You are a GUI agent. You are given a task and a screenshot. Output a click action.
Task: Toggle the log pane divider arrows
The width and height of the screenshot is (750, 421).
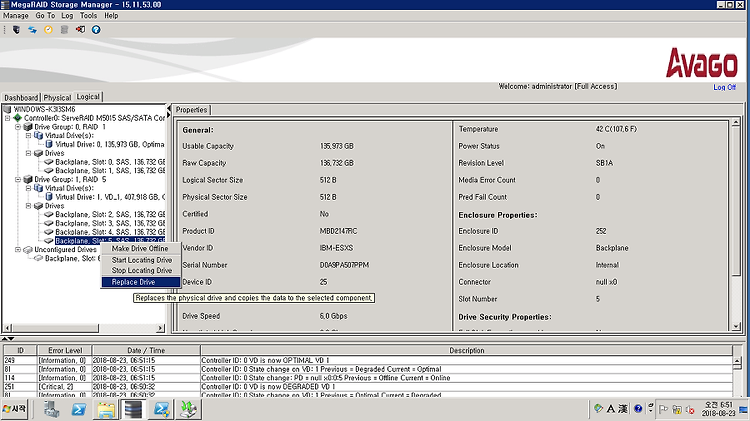point(8,339)
